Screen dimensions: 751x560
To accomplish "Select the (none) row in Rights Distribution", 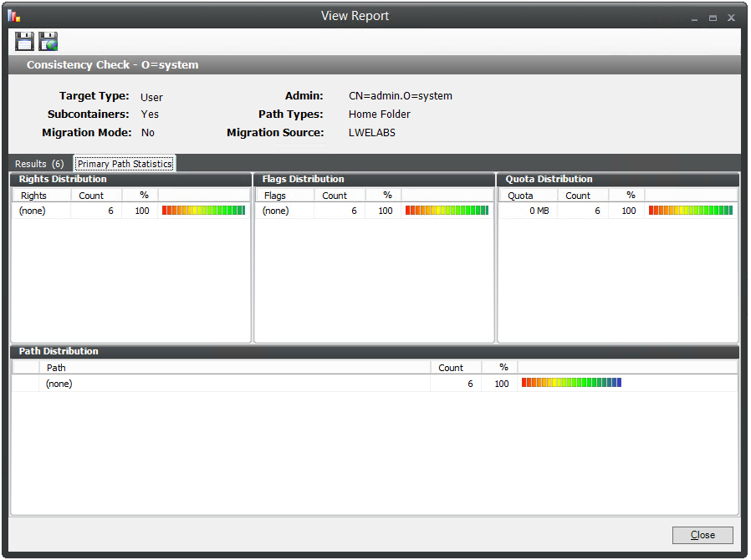I will [x=130, y=211].
